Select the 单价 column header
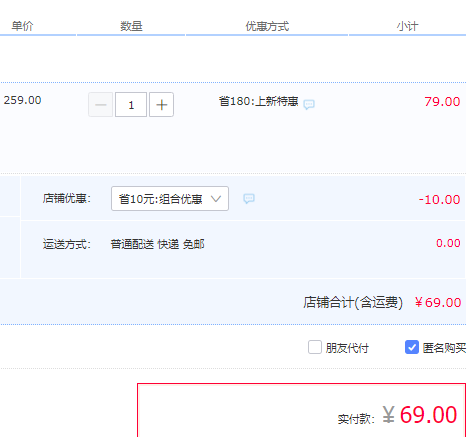 click(x=22, y=26)
